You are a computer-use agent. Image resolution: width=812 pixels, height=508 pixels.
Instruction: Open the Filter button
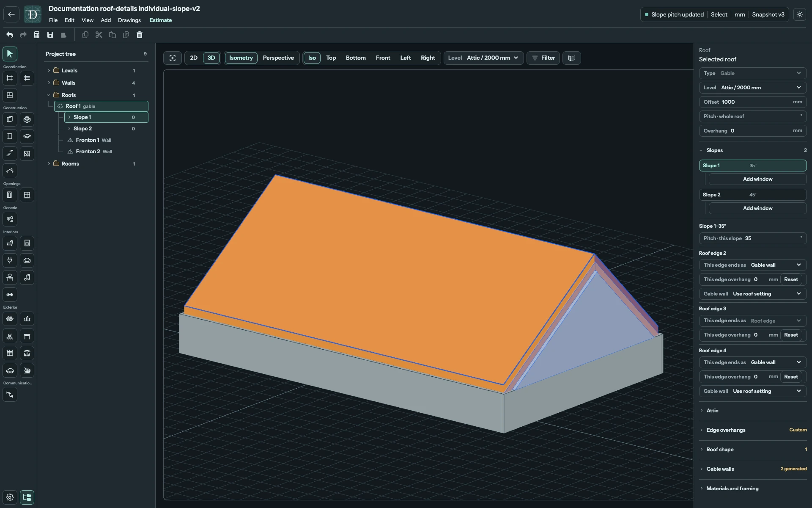543,58
